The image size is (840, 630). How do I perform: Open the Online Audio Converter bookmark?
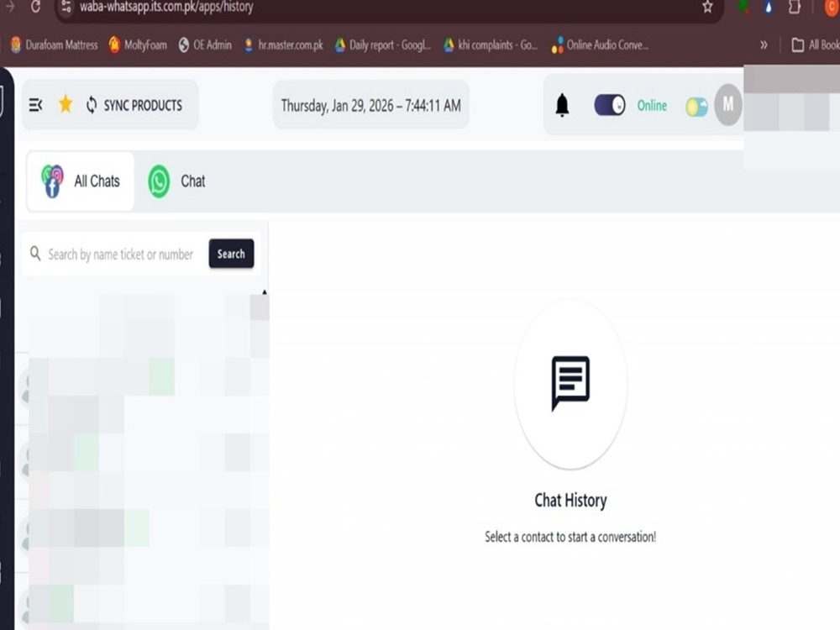click(x=600, y=45)
